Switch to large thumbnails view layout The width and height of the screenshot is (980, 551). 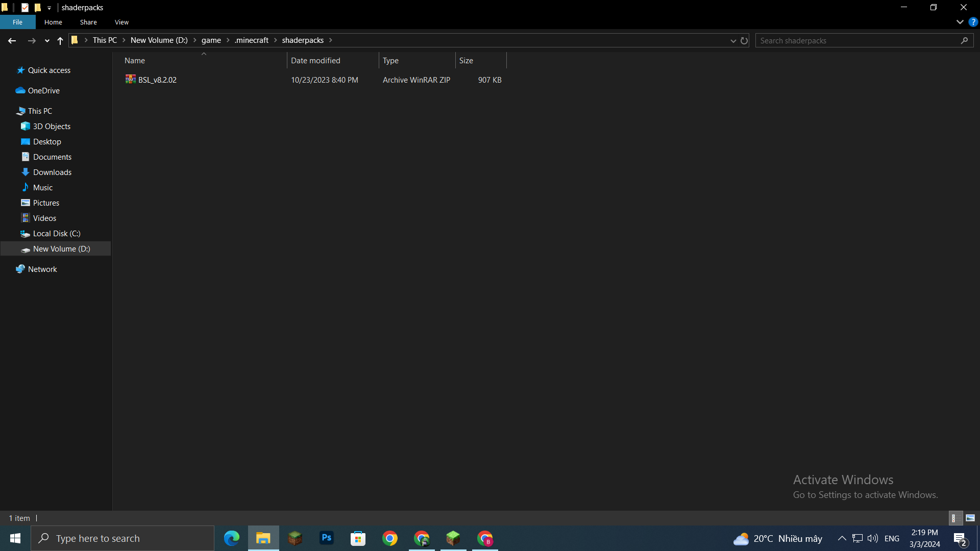(x=970, y=518)
